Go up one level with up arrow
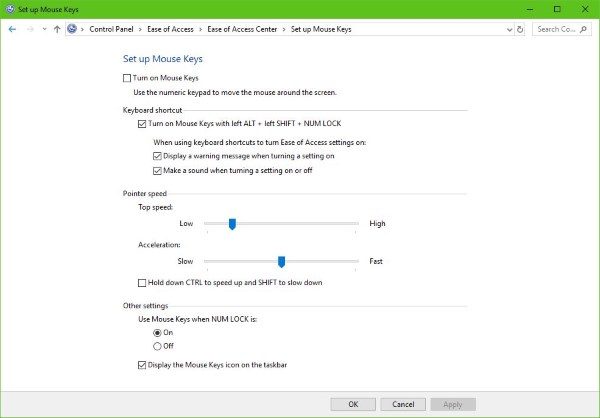The width and height of the screenshot is (600, 418). coord(57,29)
